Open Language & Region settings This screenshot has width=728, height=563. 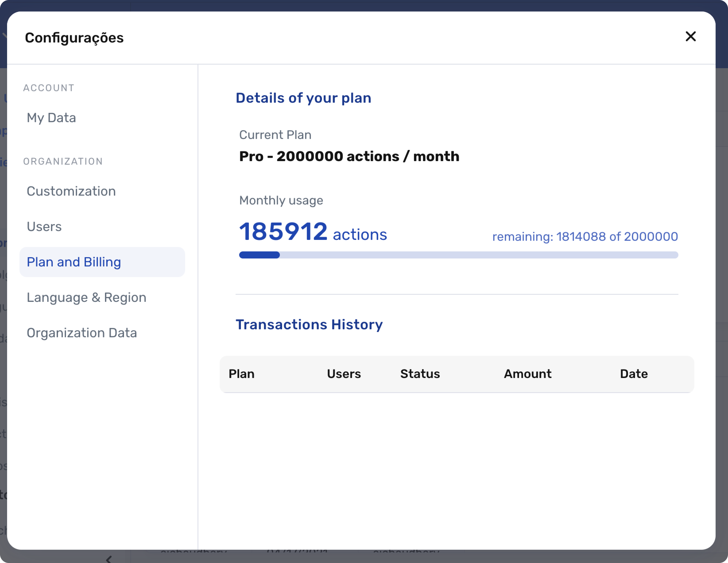87,297
